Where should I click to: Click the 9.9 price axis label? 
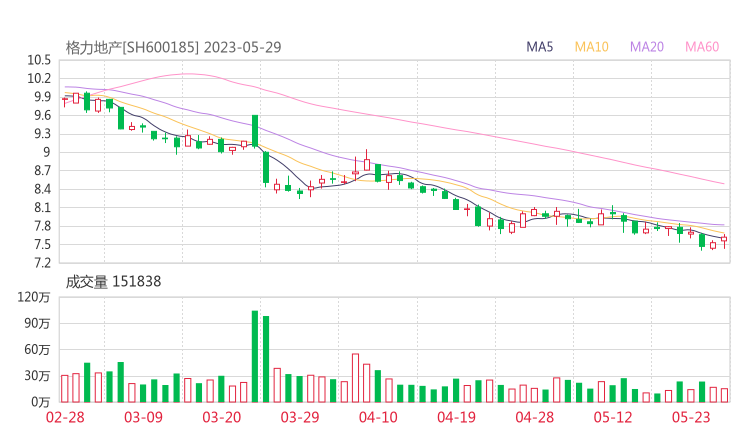click(x=42, y=97)
